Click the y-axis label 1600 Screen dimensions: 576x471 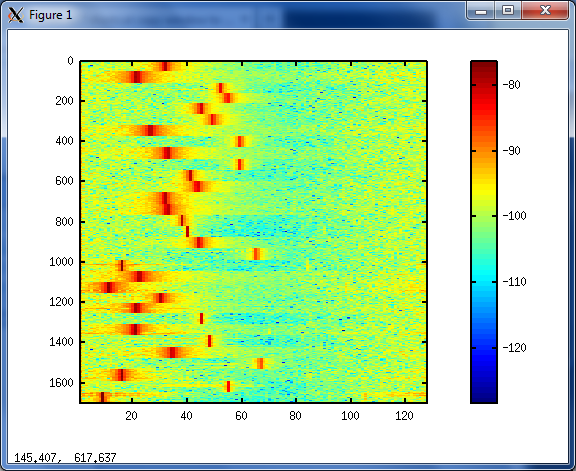point(61,383)
